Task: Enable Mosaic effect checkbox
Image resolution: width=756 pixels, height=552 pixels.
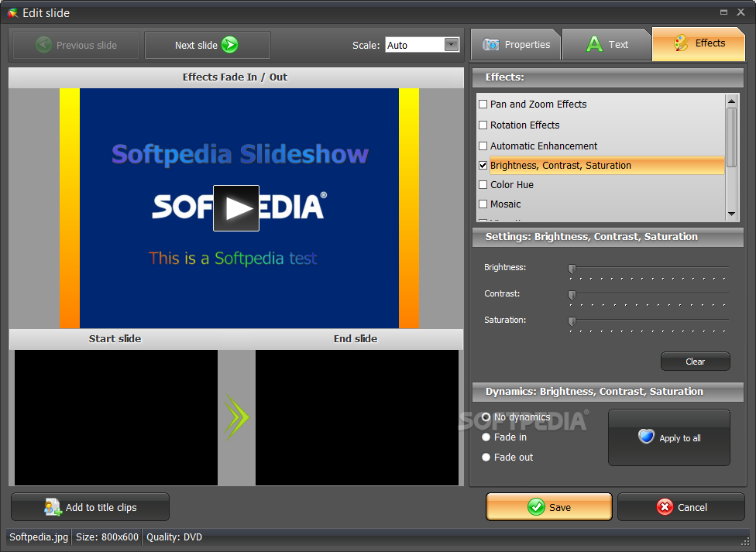Action: pyautogui.click(x=483, y=204)
